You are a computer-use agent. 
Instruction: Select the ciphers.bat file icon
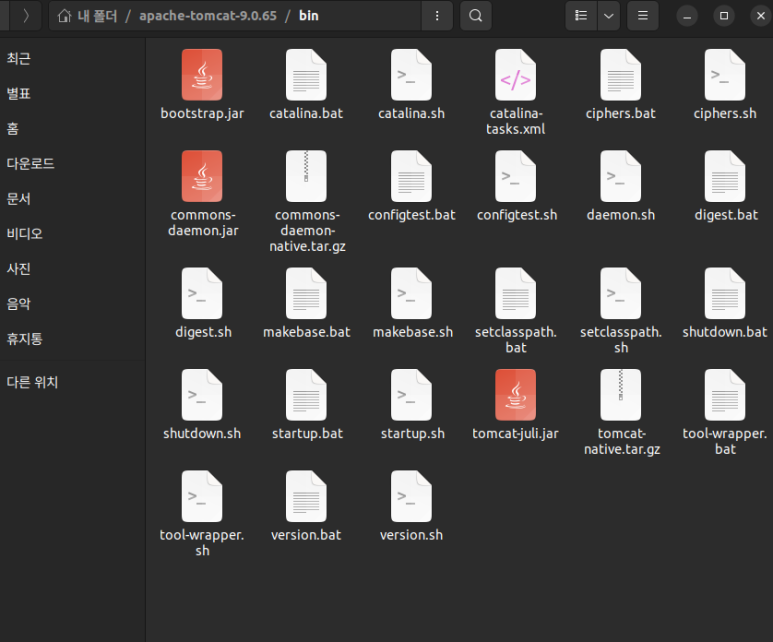click(621, 75)
